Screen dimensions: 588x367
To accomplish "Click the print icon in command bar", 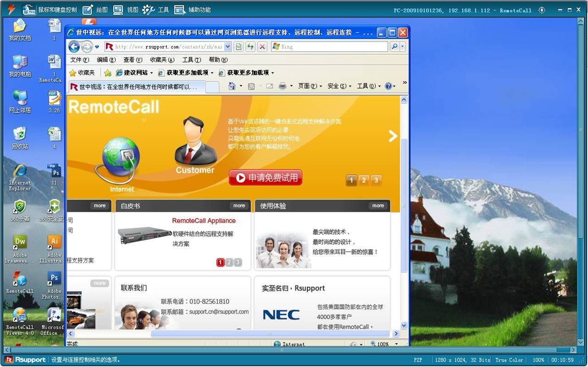I will click(x=283, y=86).
